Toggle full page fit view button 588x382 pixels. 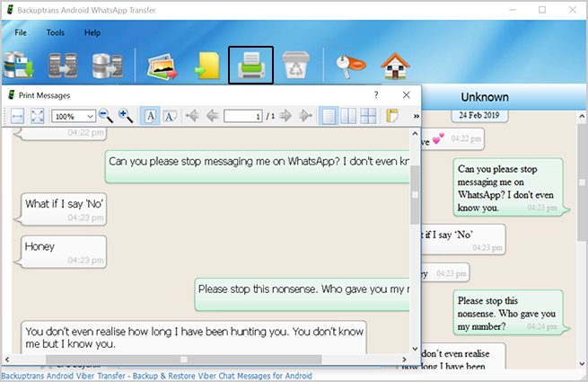pos(38,116)
